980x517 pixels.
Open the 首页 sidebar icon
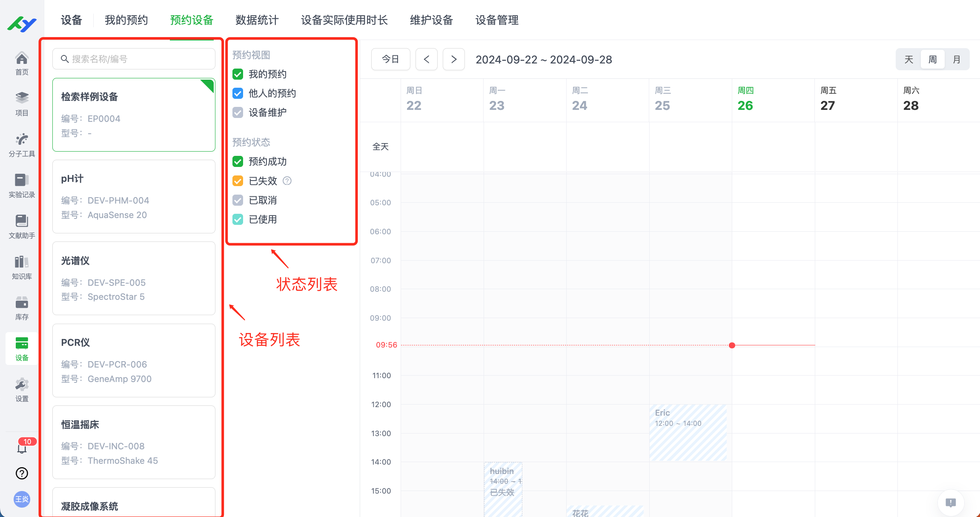21,63
